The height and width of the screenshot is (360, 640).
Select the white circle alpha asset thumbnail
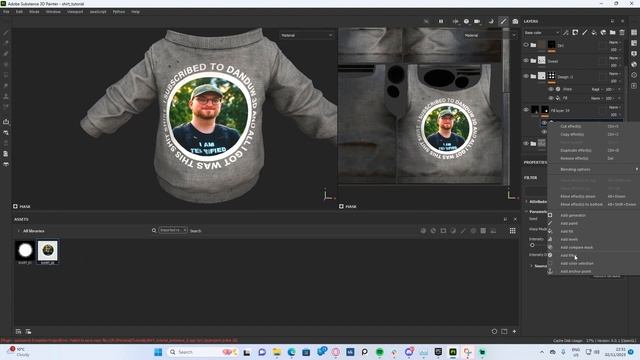coord(25,250)
